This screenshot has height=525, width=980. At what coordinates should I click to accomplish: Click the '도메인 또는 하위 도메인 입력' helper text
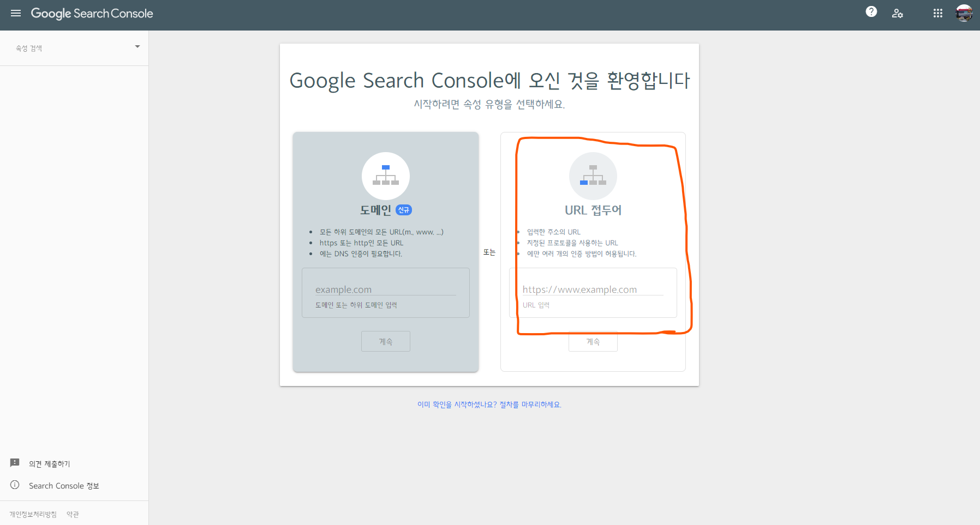click(356, 305)
